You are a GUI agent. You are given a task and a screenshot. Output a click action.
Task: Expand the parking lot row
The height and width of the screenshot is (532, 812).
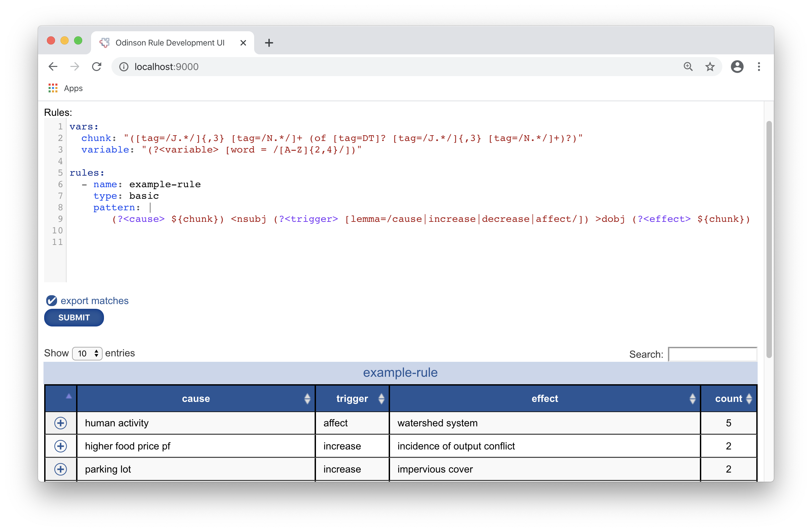[x=60, y=469]
